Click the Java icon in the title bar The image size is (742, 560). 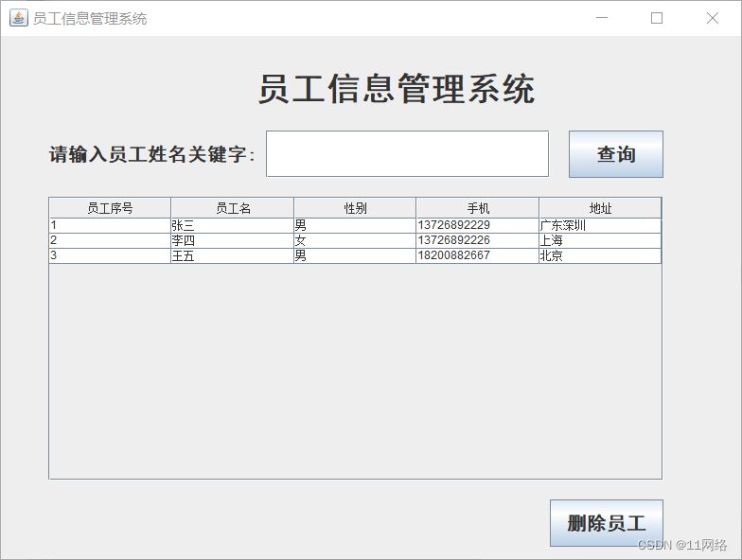[x=19, y=18]
